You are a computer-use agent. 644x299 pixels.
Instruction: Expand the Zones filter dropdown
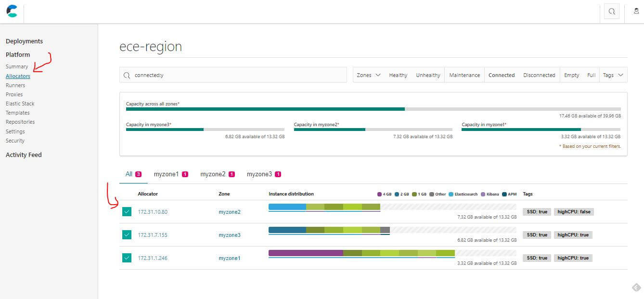tap(369, 75)
